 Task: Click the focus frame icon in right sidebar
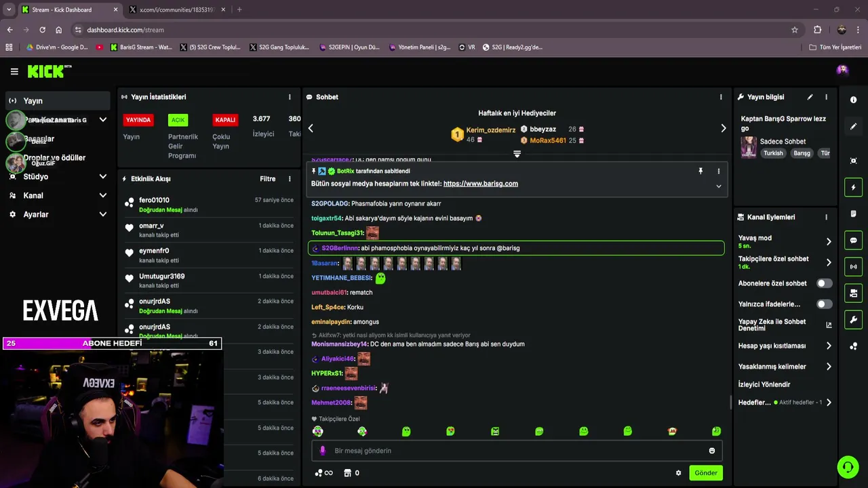(x=853, y=161)
